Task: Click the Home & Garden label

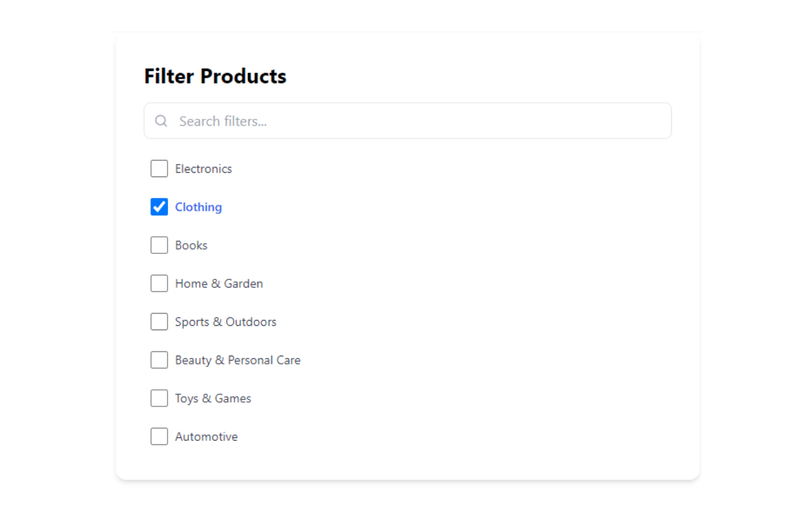Action: point(219,283)
